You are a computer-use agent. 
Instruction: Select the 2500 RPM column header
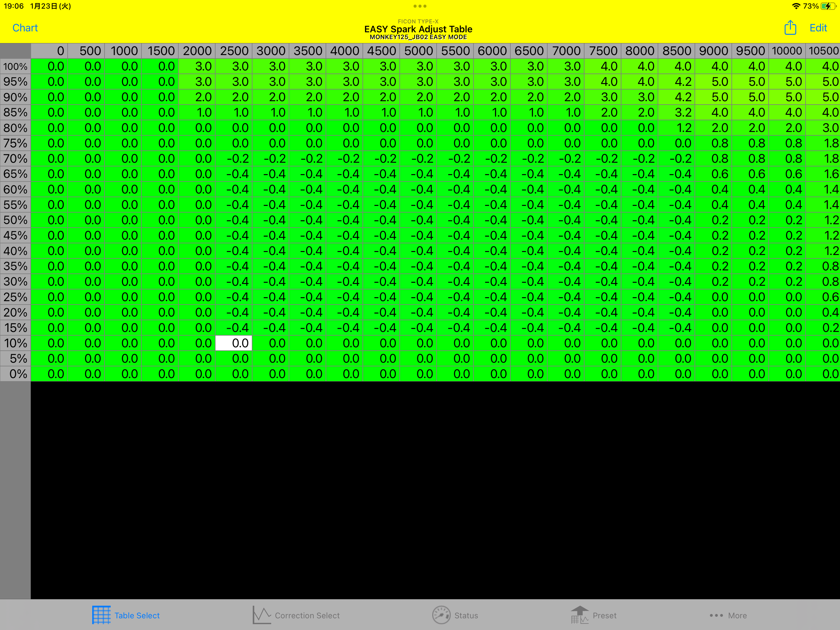click(234, 51)
